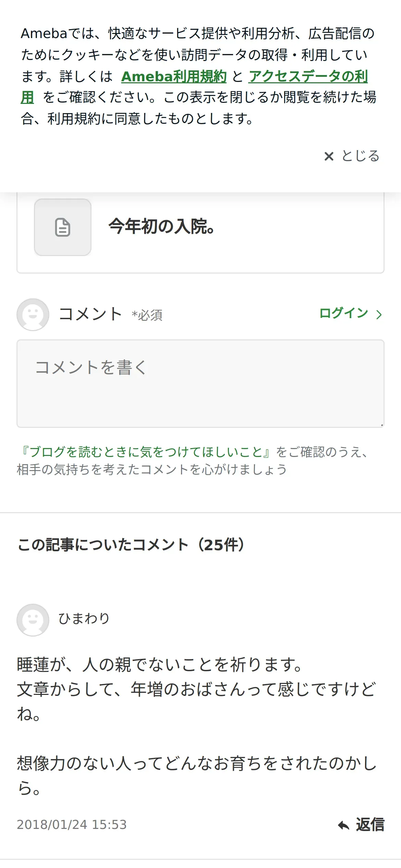Click the ログイン link

coord(343,313)
